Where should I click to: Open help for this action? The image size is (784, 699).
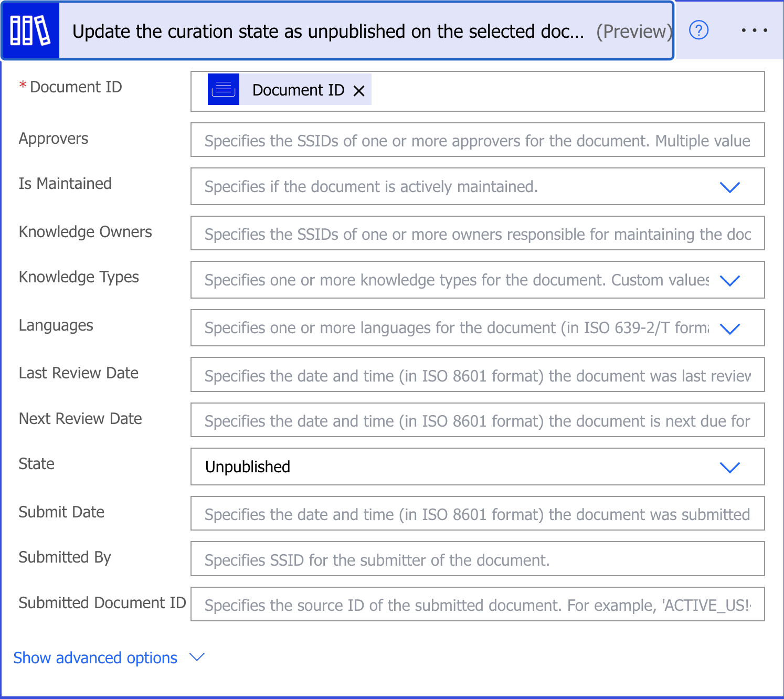tap(698, 30)
